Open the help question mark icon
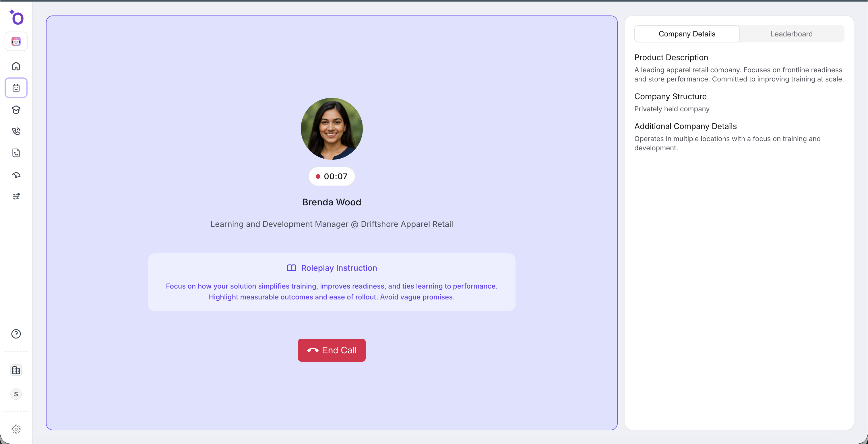This screenshot has width=868, height=444. click(x=16, y=334)
